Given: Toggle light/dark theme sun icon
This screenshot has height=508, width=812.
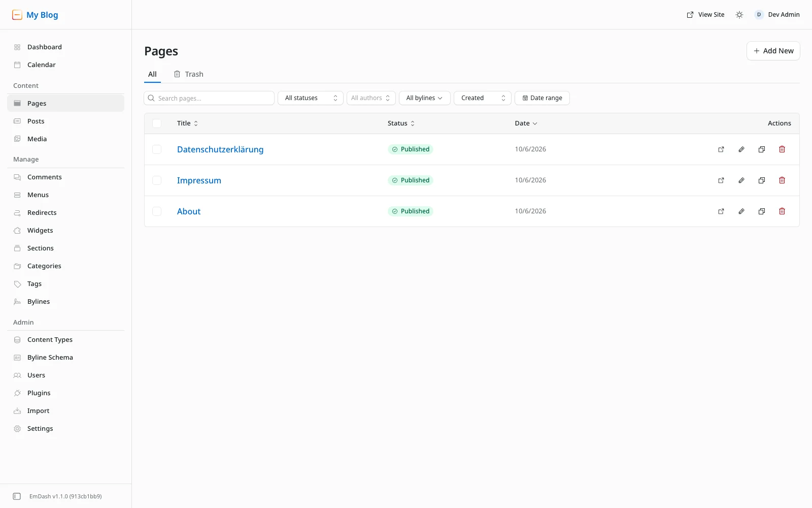Looking at the screenshot, I should (x=739, y=15).
